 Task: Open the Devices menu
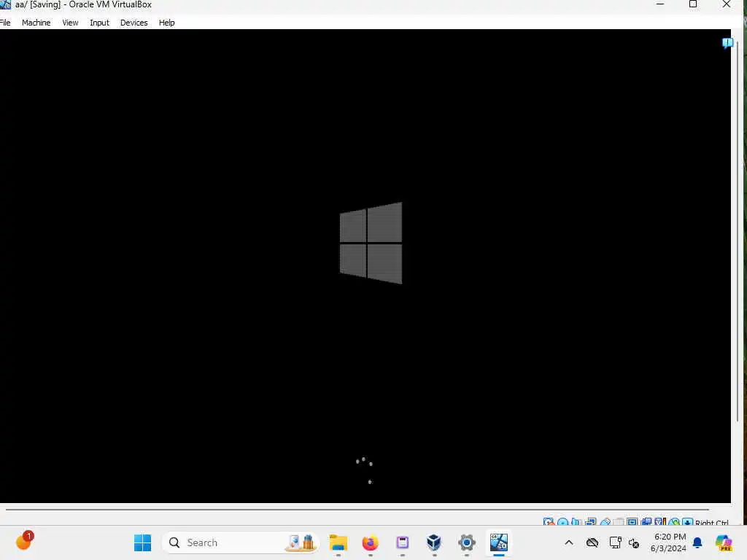(134, 23)
